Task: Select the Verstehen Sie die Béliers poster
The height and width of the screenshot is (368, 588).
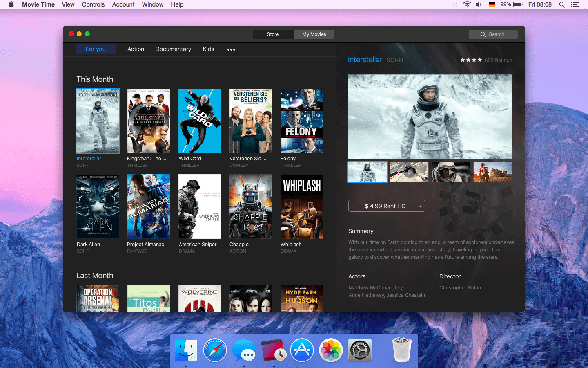Action: pos(251,121)
